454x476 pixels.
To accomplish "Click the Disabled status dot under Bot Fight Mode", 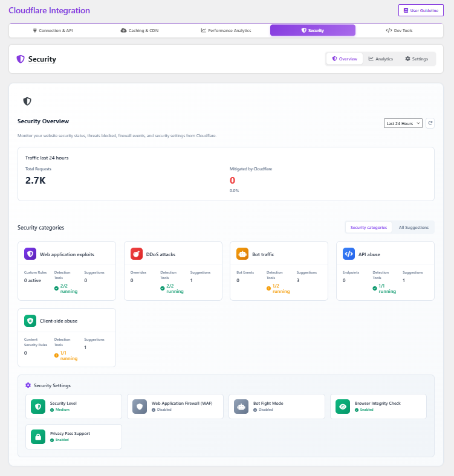I will 255,410.
